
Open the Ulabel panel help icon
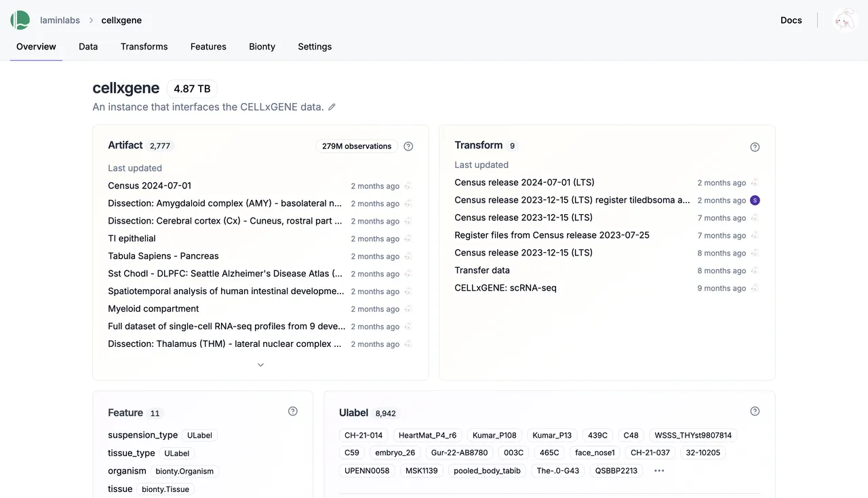[x=755, y=411]
